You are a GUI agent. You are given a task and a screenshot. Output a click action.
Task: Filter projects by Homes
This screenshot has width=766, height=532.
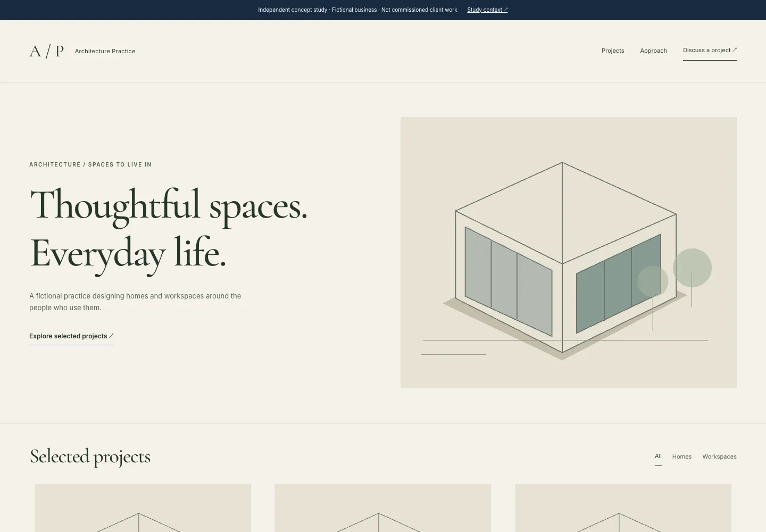[x=681, y=456]
